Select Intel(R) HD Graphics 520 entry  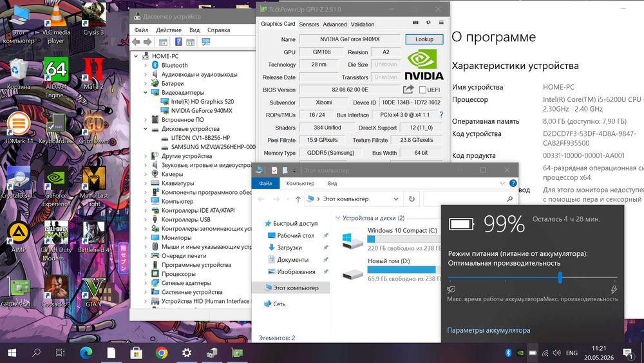[202, 101]
